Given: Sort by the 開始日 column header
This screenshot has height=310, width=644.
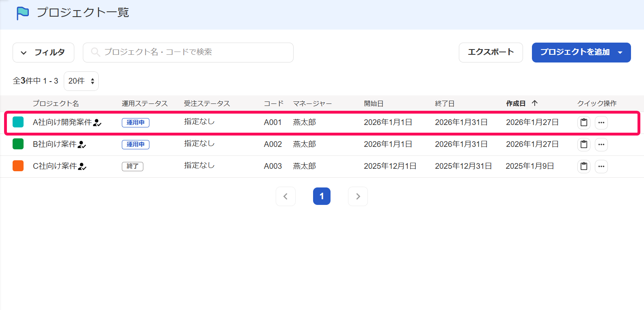Looking at the screenshot, I should pos(374,103).
